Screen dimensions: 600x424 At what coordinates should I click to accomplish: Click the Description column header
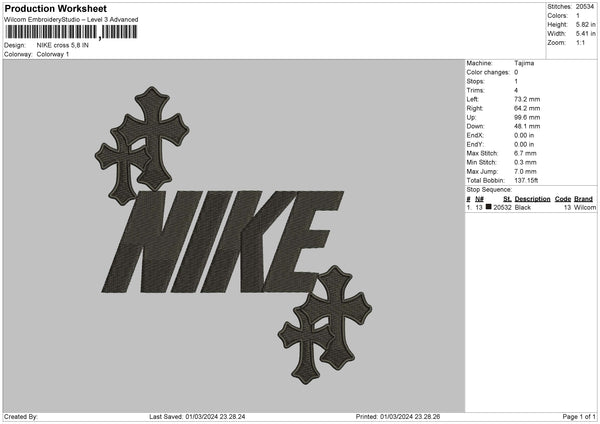[532, 199]
